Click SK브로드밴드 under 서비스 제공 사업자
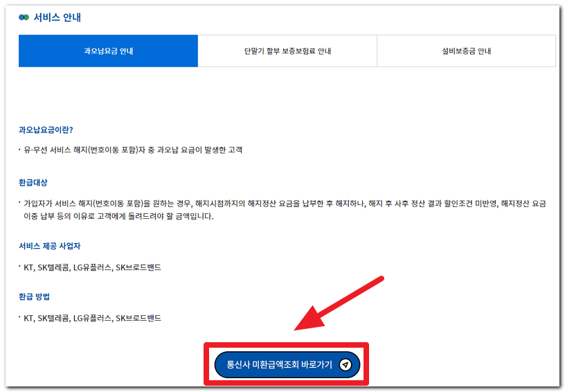The width and height of the screenshot is (565, 392). [138, 267]
